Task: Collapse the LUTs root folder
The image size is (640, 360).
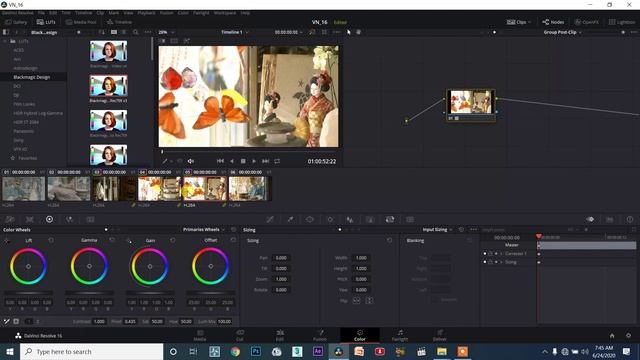Action: [x=5, y=41]
